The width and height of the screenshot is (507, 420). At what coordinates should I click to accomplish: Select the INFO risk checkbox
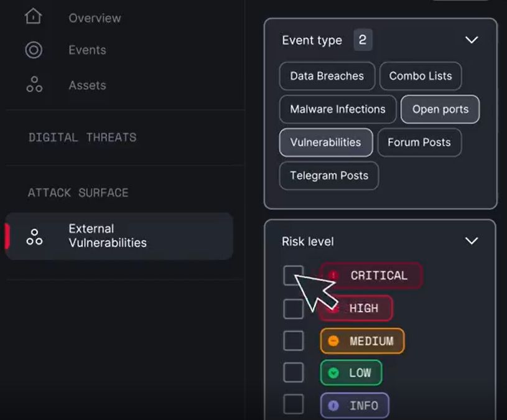(293, 404)
